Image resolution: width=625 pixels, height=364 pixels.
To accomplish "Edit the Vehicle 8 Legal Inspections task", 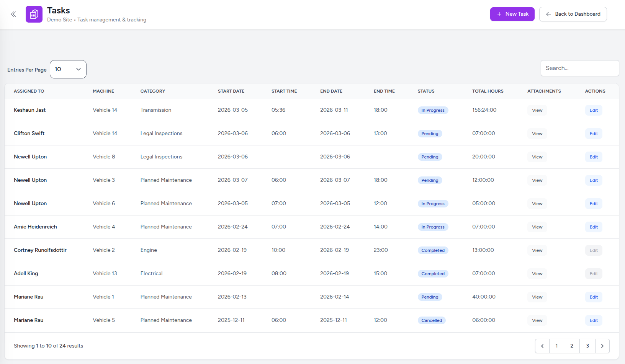I will [x=593, y=157].
